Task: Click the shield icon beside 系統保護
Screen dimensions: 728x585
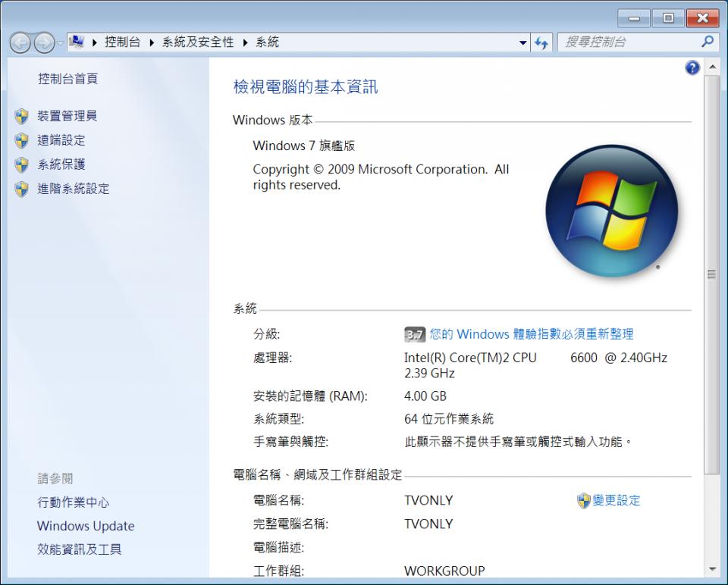Action: click(21, 164)
